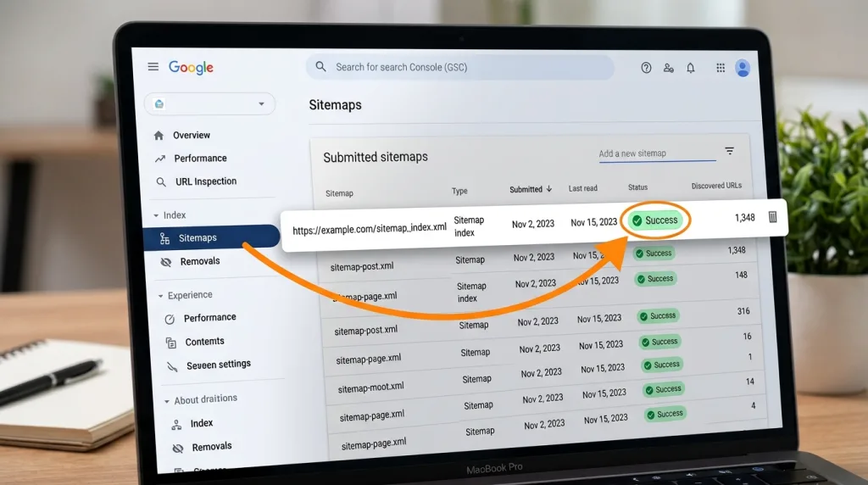Click the Status column header
Screen dimensions: 868x485
[637, 187]
